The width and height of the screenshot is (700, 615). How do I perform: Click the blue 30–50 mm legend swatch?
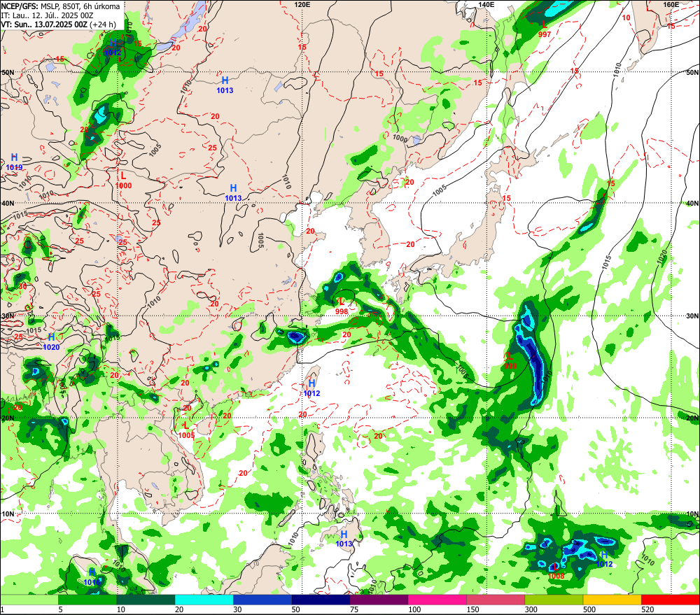click(x=262, y=600)
